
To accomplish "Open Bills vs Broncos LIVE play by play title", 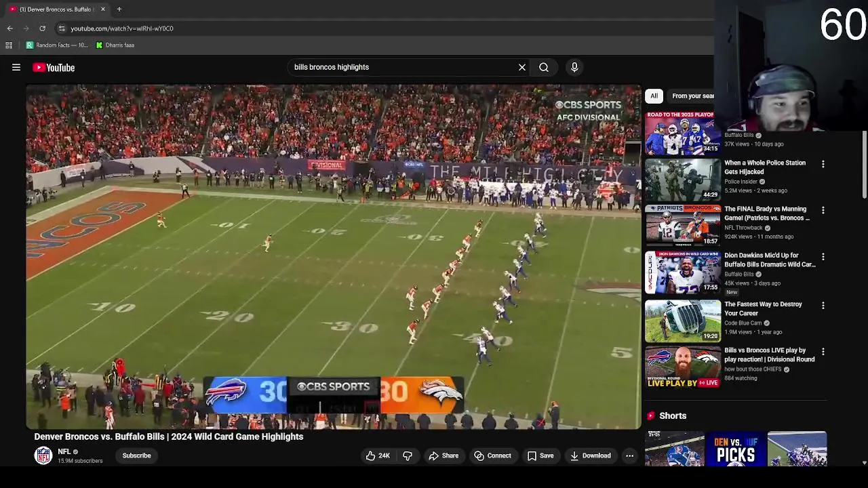I will pos(769,354).
